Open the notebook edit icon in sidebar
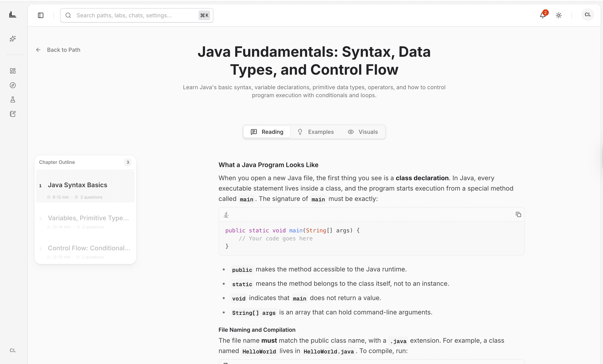603x364 pixels. [13, 114]
